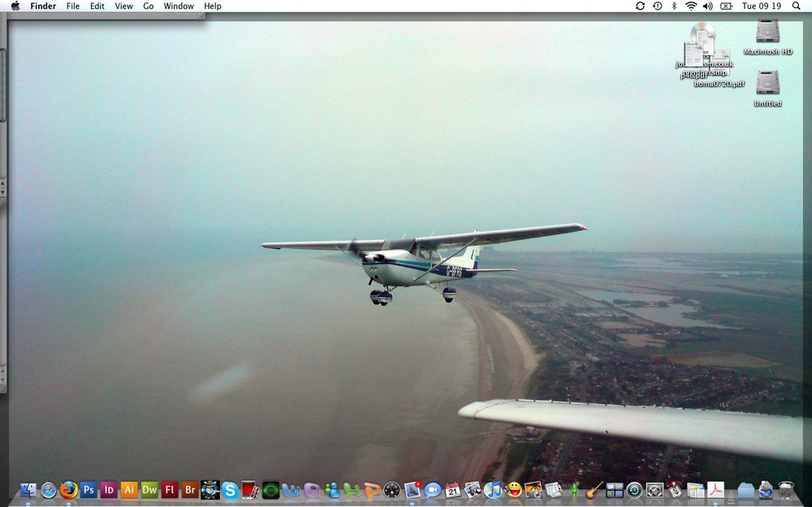The image size is (812, 507).
Task: Open the View menu
Action: click(x=123, y=6)
